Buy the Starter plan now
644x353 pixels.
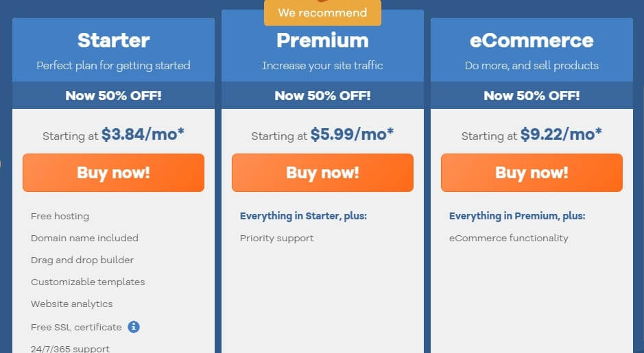click(x=113, y=173)
